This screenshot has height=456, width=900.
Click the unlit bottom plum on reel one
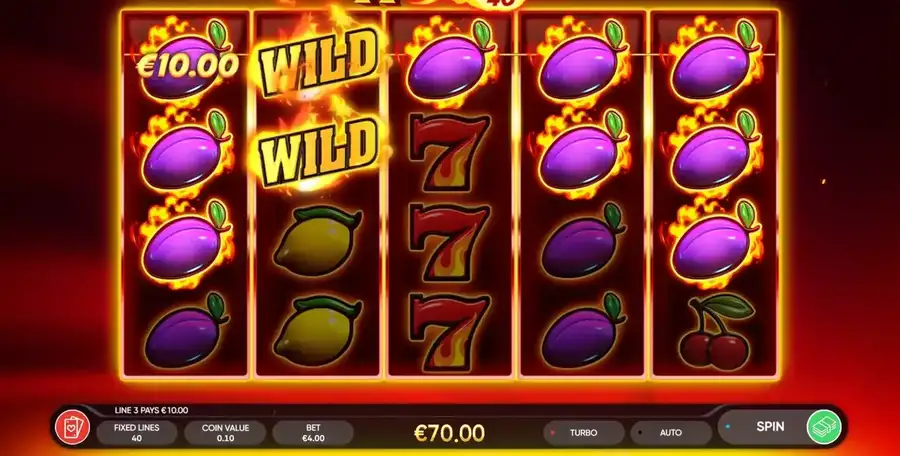point(187,331)
